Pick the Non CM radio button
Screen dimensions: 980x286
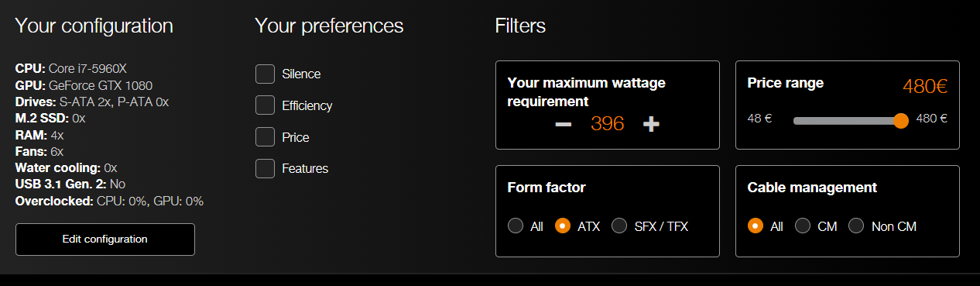pyautogui.click(x=856, y=226)
